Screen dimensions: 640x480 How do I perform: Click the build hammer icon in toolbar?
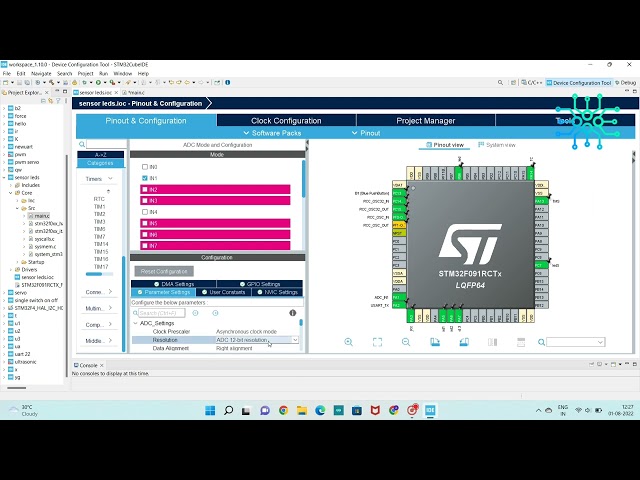point(51,82)
